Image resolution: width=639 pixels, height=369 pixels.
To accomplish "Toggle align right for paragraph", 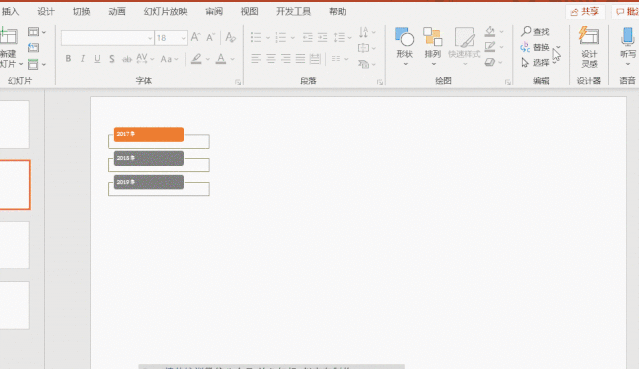I will 286,59.
